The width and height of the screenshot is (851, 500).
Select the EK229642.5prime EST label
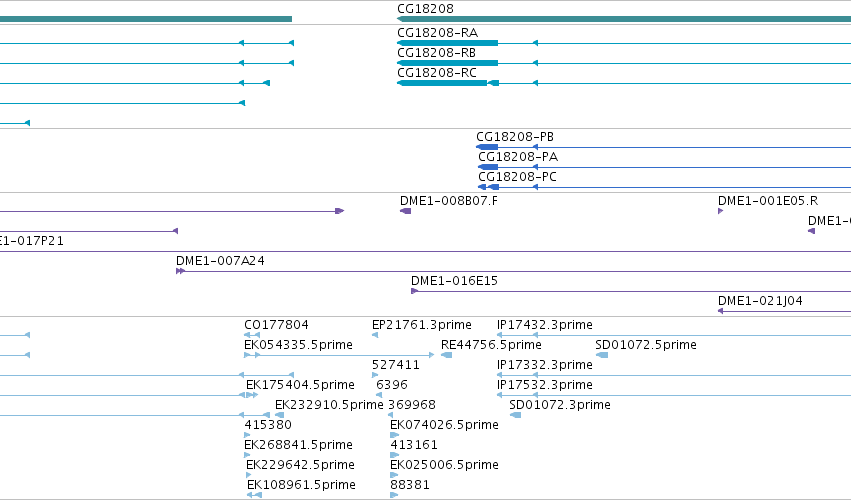(300, 465)
